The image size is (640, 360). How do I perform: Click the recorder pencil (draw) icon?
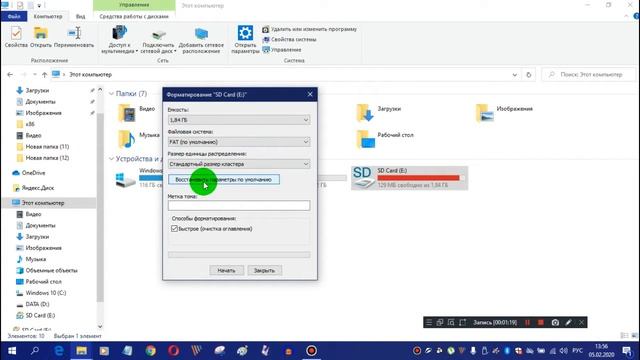(569, 322)
